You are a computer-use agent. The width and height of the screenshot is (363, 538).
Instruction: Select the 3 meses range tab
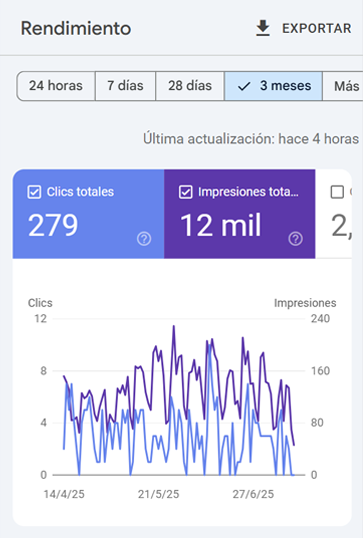point(273,86)
